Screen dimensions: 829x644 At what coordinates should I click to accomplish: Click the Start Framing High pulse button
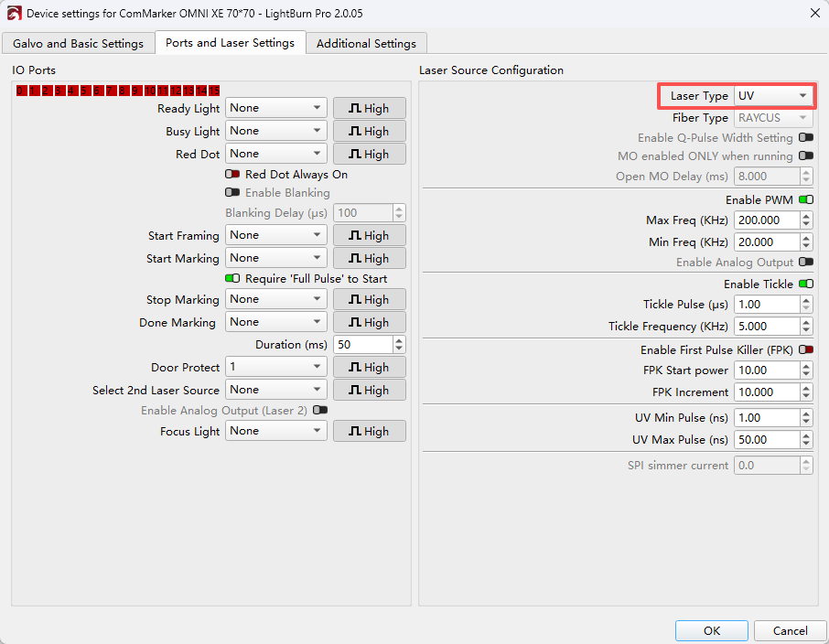click(369, 236)
